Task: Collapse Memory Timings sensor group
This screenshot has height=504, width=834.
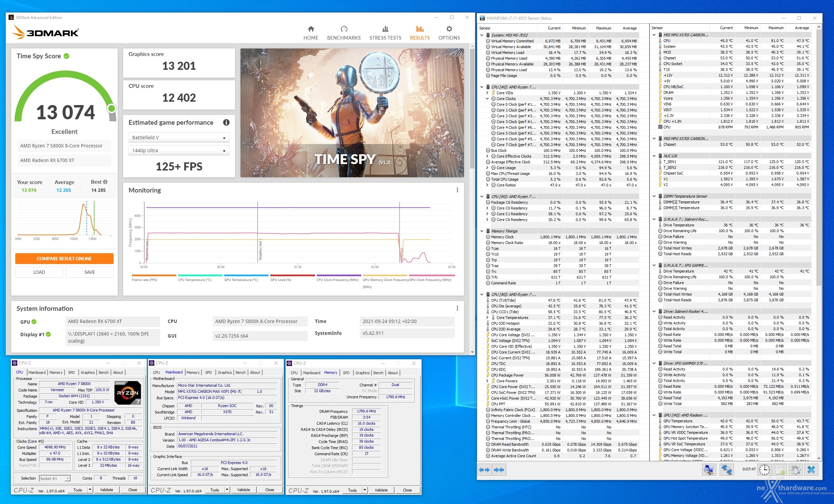Action: pos(482,231)
